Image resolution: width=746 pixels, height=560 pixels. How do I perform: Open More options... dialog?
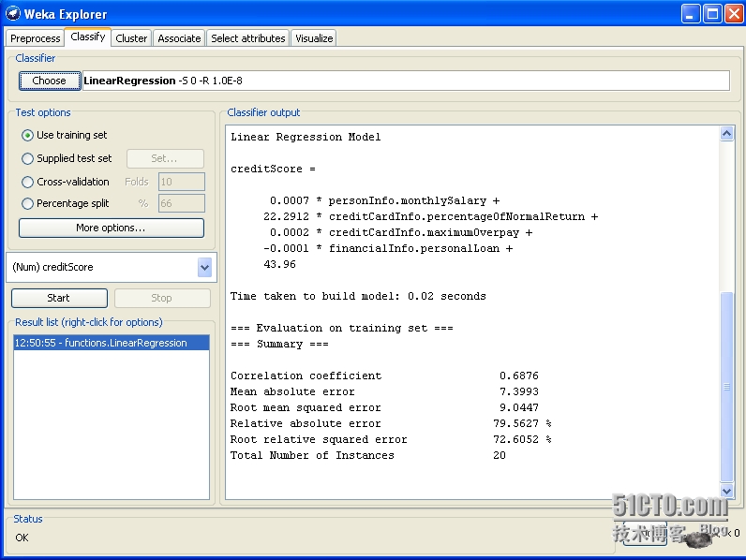point(111,228)
